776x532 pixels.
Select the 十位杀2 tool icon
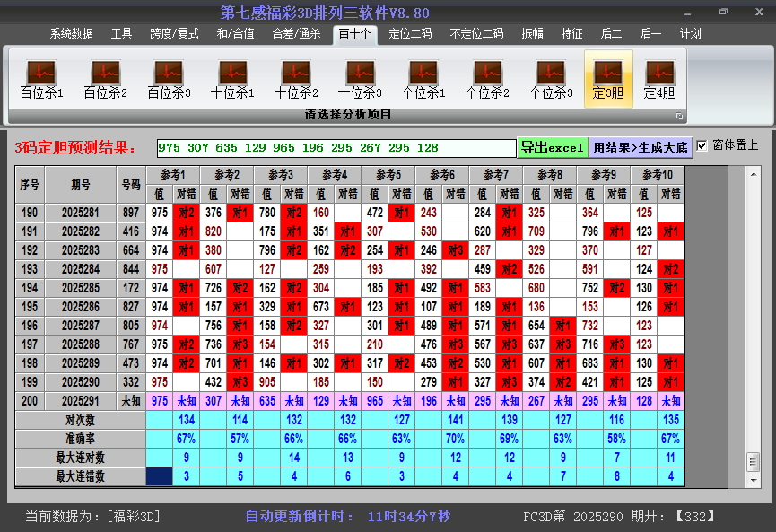click(x=296, y=76)
